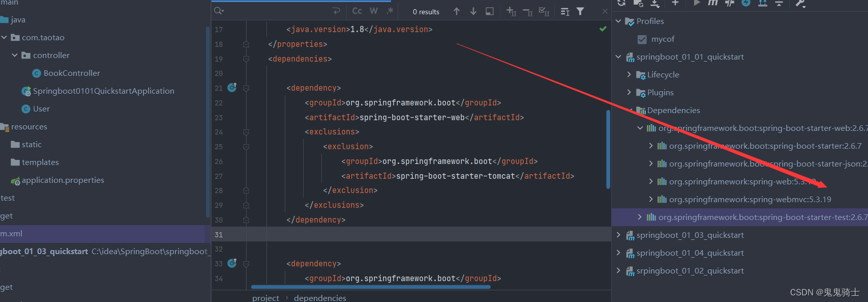Viewport: 868px width, 302px height.
Task: Expand spring-boot-starter-json dependency
Action: pos(651,164)
